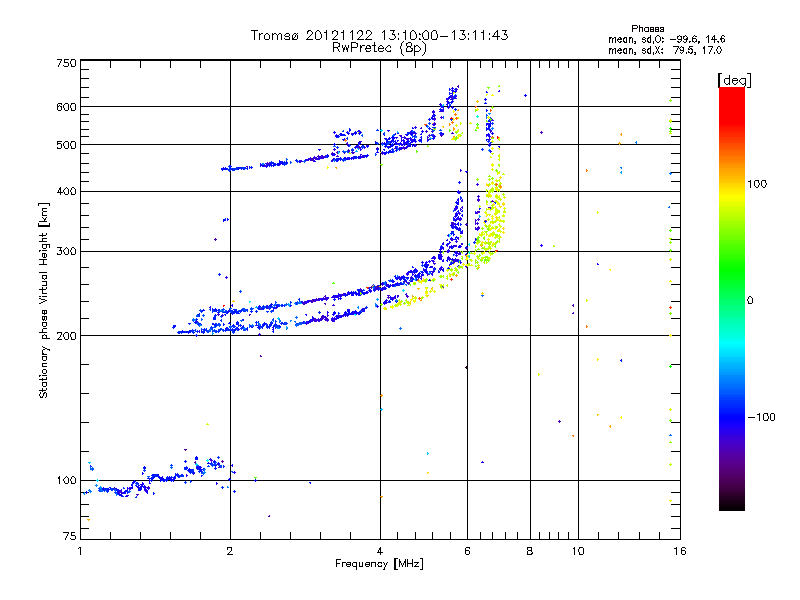Click the x-axis tick label "16"

click(680, 551)
